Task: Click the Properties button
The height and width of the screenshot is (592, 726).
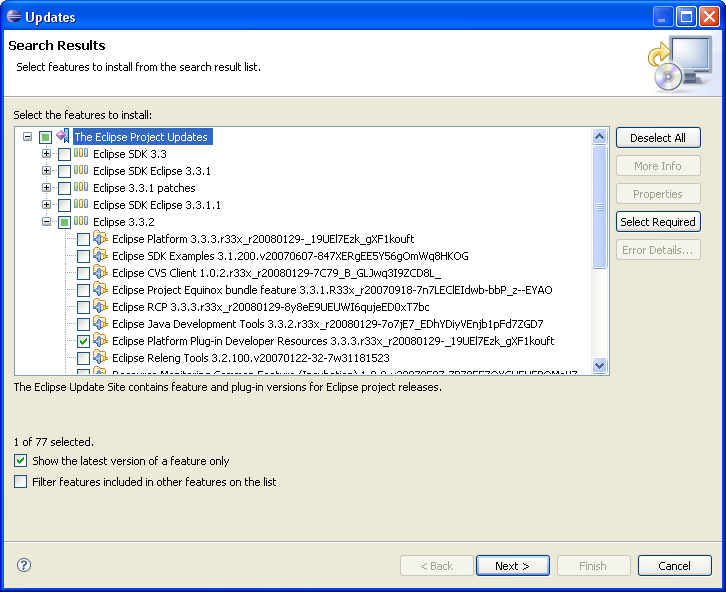Action: 658,194
